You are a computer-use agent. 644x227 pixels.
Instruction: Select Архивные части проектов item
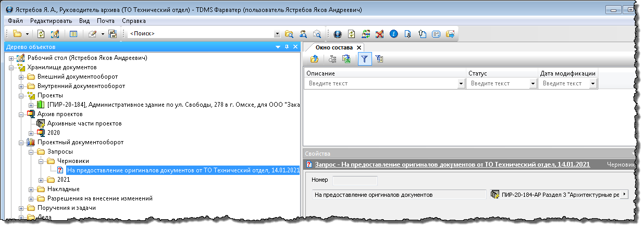84,123
